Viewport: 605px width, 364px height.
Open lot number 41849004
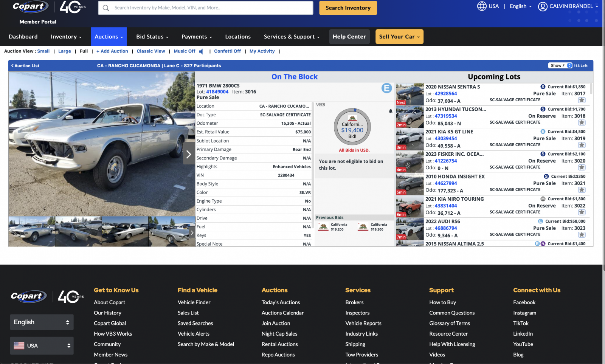(217, 92)
